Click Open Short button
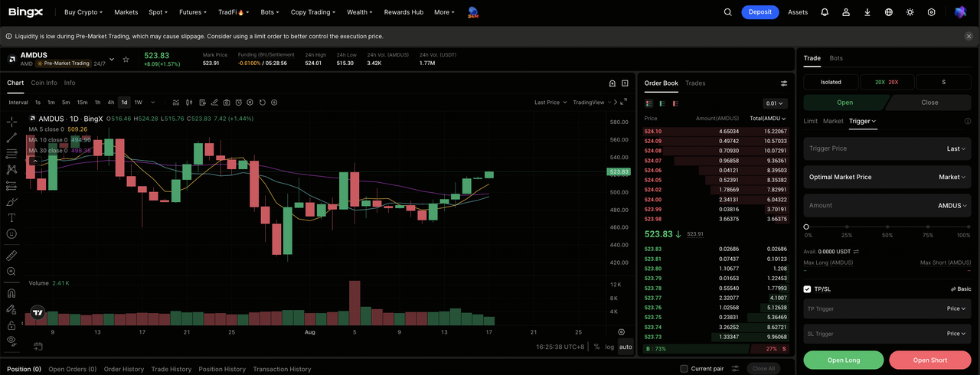980x375 pixels. click(930, 360)
